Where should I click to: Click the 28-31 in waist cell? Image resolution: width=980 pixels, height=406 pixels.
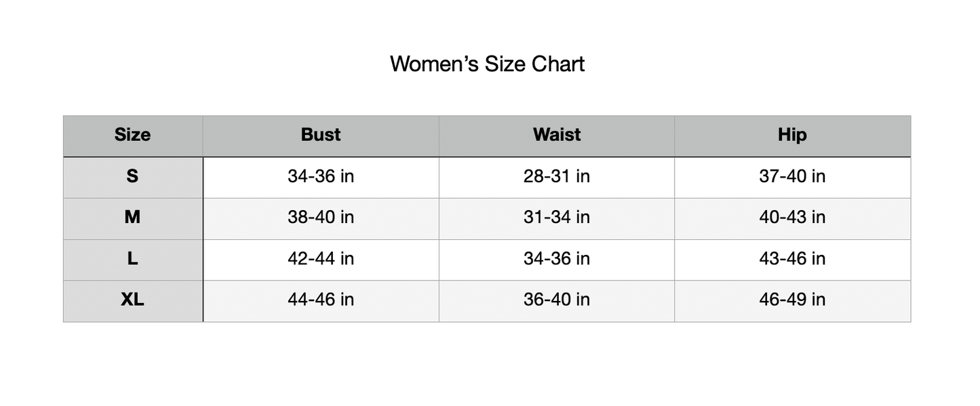557,176
